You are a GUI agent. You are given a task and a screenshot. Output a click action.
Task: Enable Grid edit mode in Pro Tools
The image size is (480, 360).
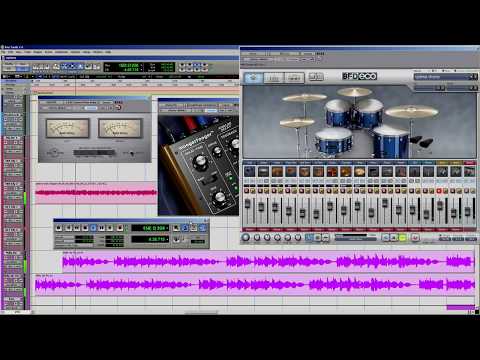(x=22, y=69)
